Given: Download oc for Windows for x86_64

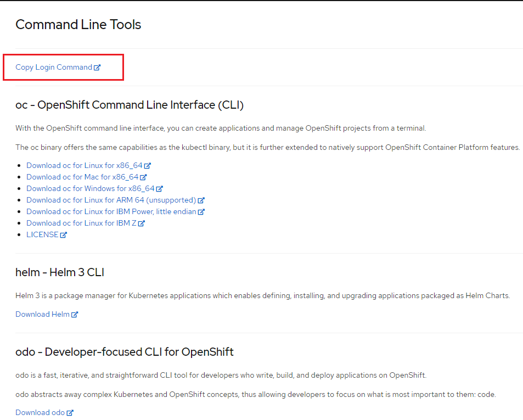Looking at the screenshot, I should (x=91, y=188).
